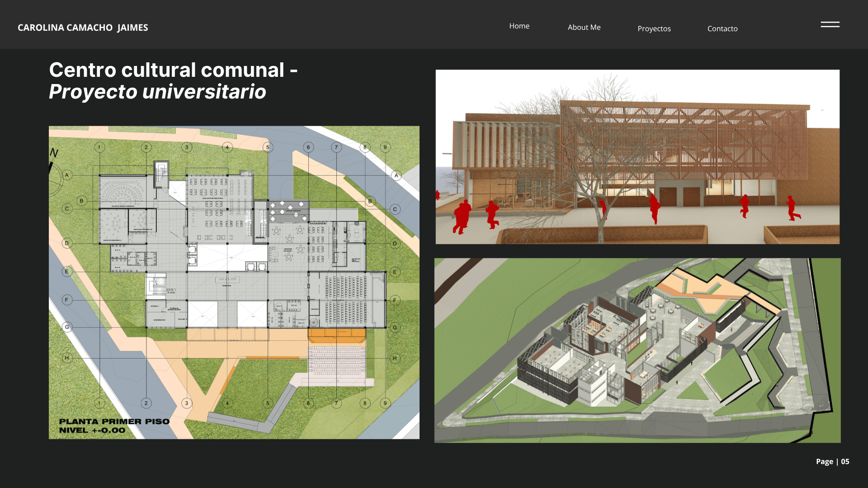Click the spiral staircase symbol near axis 7
The height and width of the screenshot is (488, 868).
pyautogui.click(x=313, y=322)
